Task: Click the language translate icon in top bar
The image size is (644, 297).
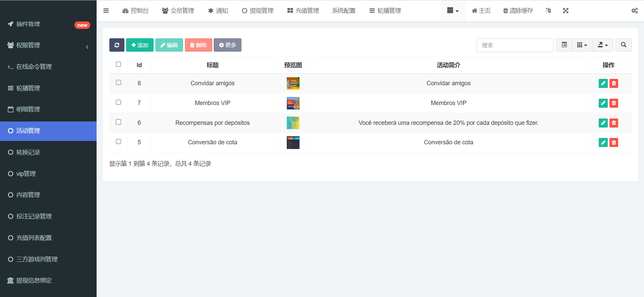Action: click(x=548, y=11)
